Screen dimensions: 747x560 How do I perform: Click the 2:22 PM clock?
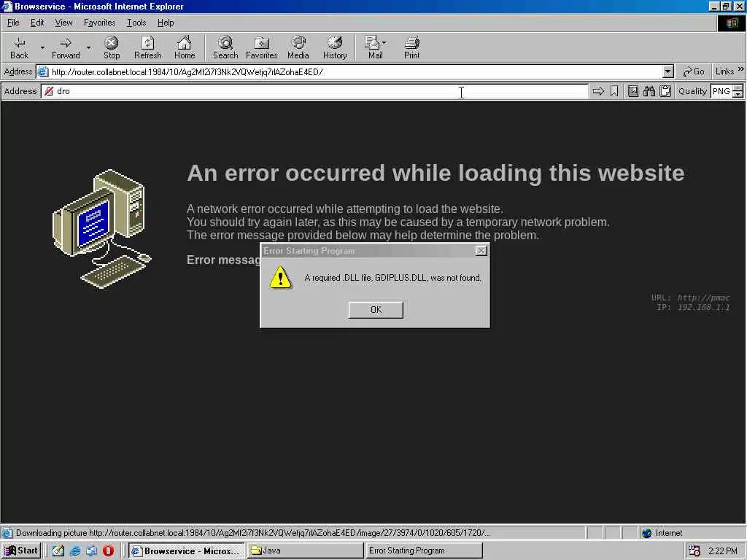(723, 551)
